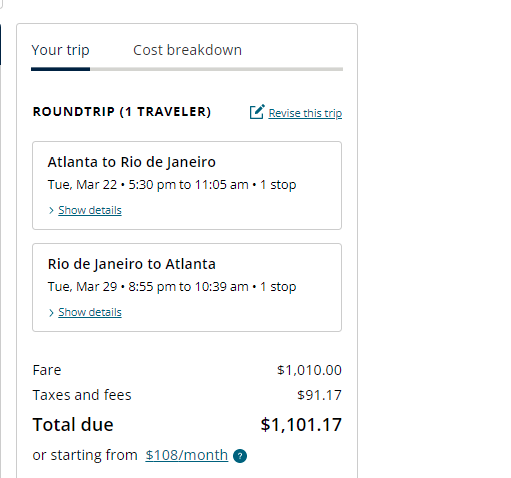Click the Total due label
This screenshot has width=511, height=478.
[73, 425]
